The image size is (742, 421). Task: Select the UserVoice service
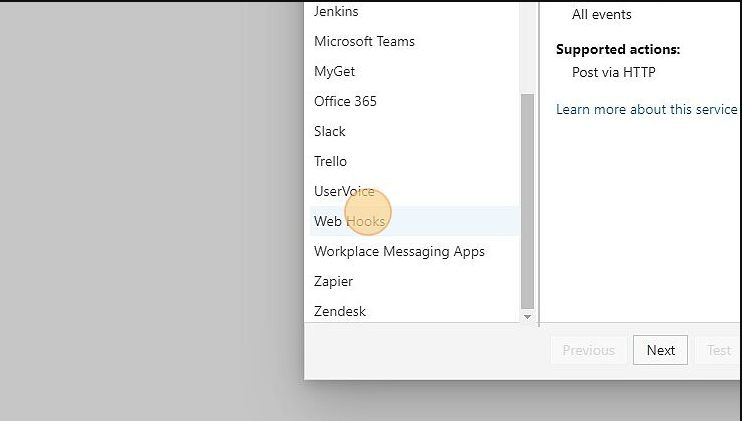344,192
